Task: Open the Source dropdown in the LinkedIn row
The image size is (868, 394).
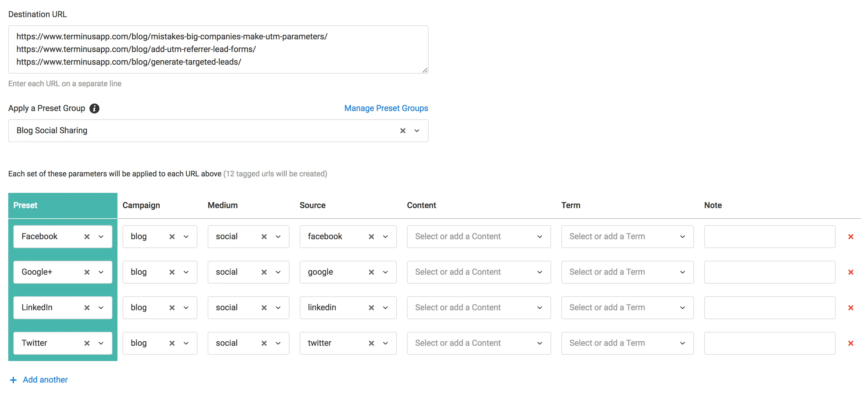Action: point(385,307)
